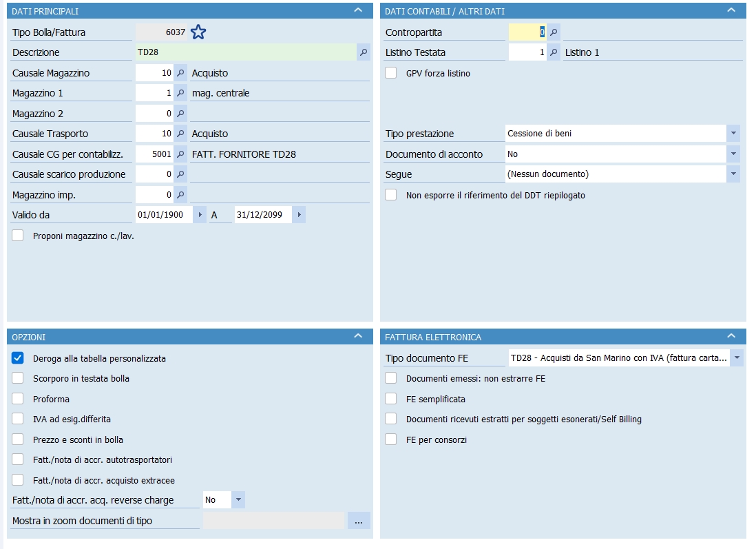Check the Proforma option
Viewport: 756px width, 549px height.
(19, 399)
